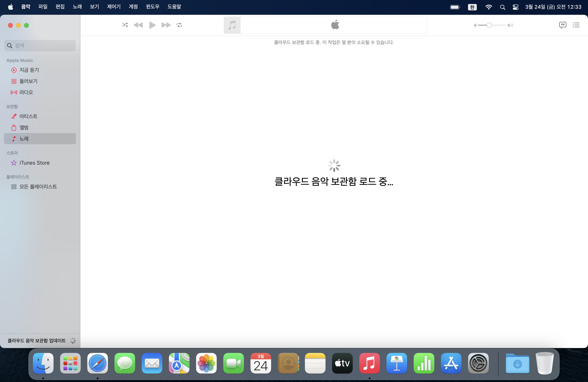Open 앨범 albums in library

(24, 128)
